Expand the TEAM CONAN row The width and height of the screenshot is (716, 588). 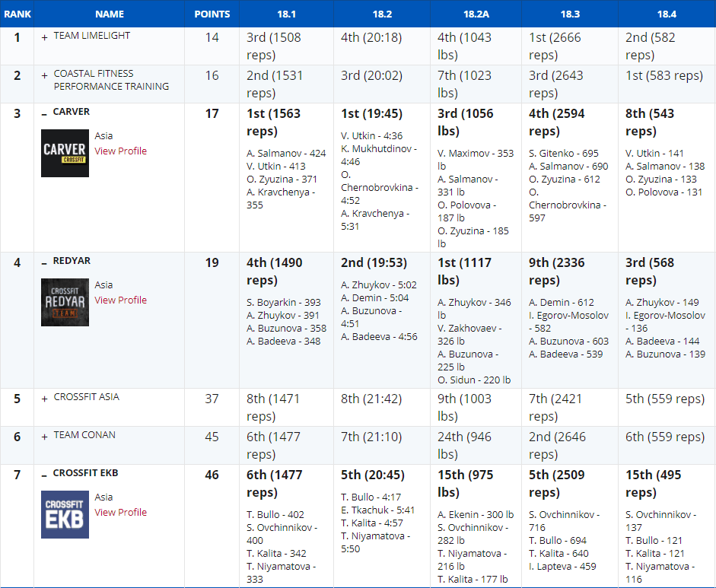point(44,437)
